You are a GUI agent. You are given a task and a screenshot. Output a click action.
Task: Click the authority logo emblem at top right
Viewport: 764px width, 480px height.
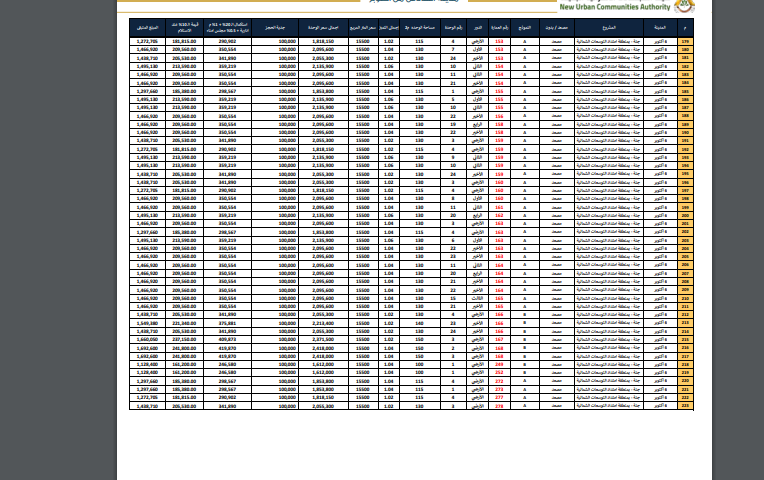685,6
